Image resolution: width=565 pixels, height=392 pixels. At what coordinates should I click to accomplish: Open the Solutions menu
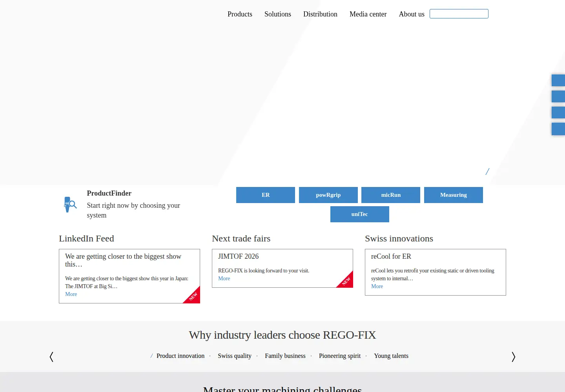(x=278, y=14)
